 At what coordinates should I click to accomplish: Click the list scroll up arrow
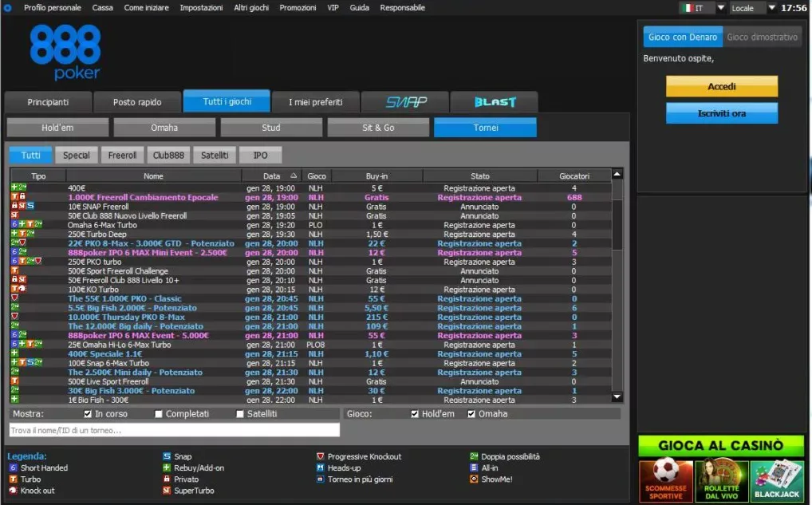(617, 174)
